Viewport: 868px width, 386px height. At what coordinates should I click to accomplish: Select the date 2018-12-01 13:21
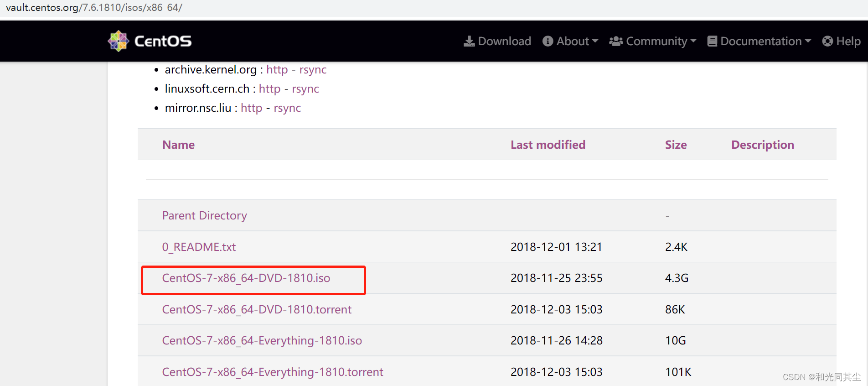tap(556, 247)
